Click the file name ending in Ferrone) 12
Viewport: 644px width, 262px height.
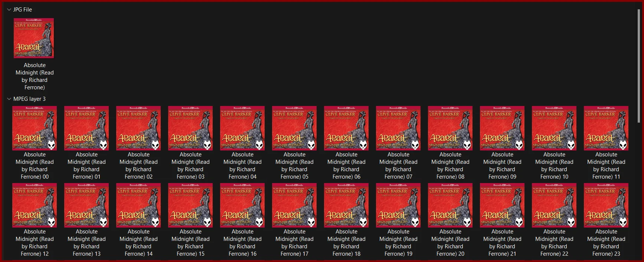pyautogui.click(x=35, y=243)
